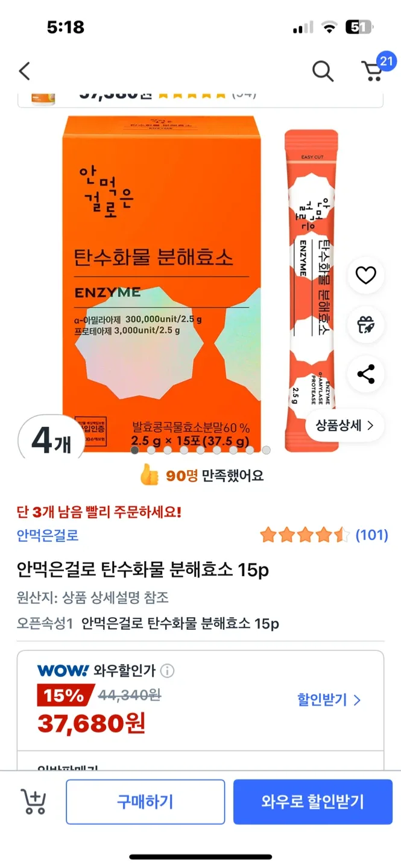Select the second image carousel dot
This screenshot has height=868, width=401.
pyautogui.click(x=151, y=450)
